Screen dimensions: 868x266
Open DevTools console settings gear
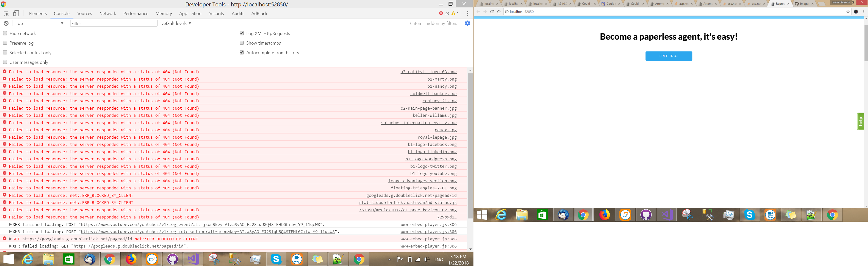point(467,23)
